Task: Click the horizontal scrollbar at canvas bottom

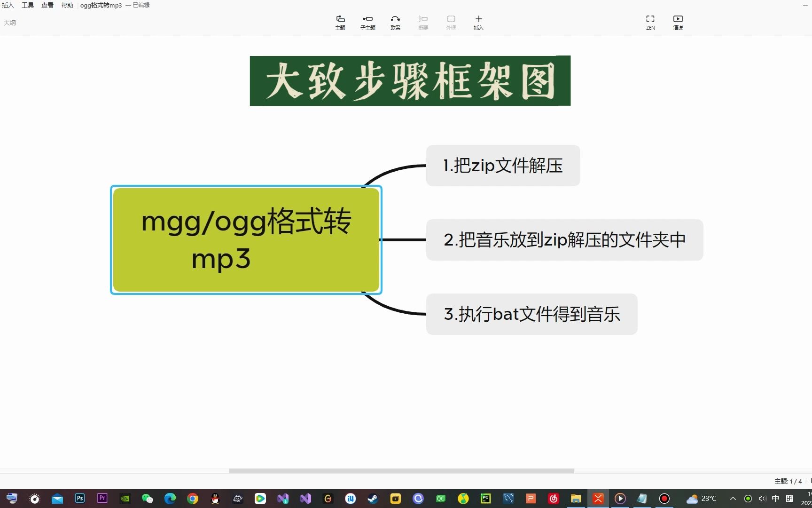Action: [401, 471]
